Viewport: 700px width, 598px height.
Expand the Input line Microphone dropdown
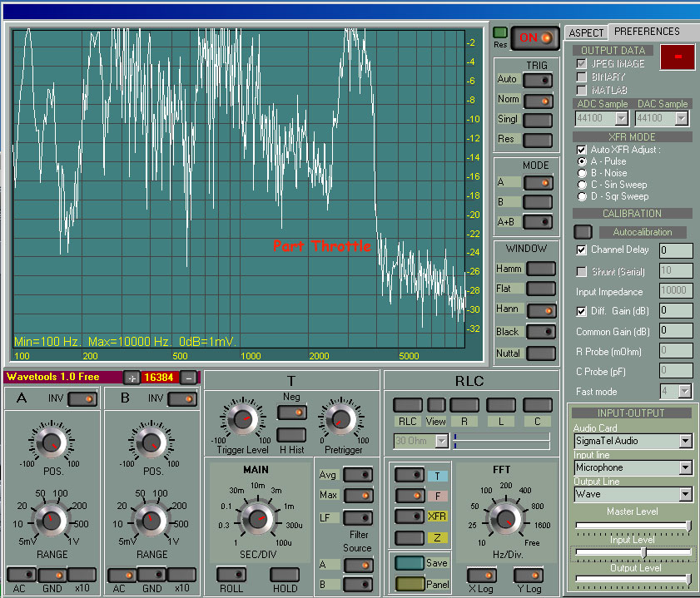(x=684, y=467)
